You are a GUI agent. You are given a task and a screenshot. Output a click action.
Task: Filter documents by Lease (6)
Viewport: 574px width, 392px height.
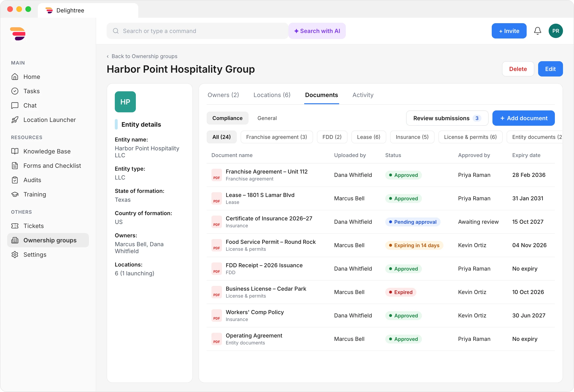pyautogui.click(x=369, y=137)
